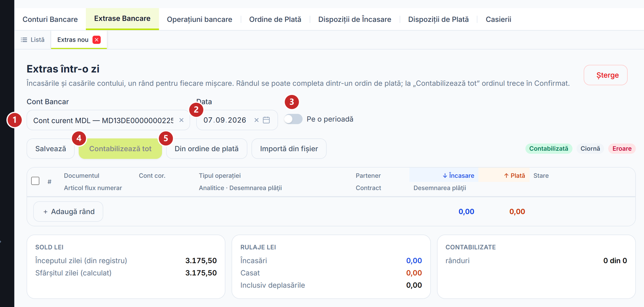The height and width of the screenshot is (307, 644).
Task: Click the Contract column header
Action: coord(368,188)
